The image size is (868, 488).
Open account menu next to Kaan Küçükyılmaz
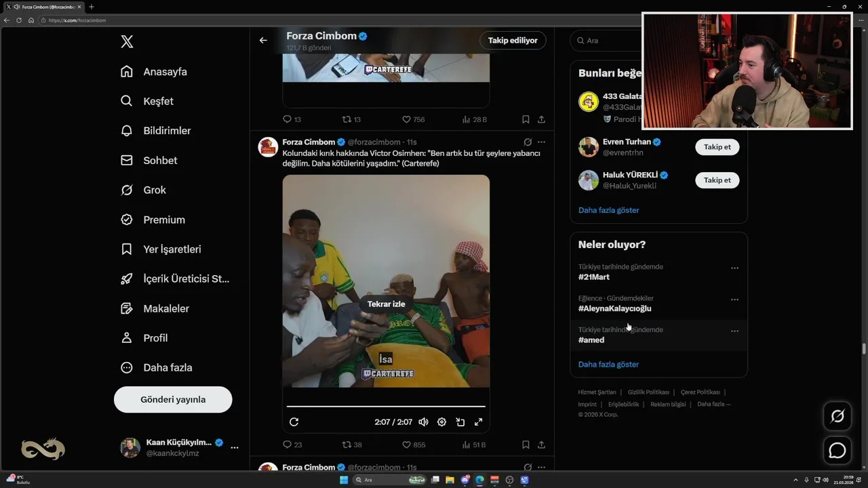point(235,448)
